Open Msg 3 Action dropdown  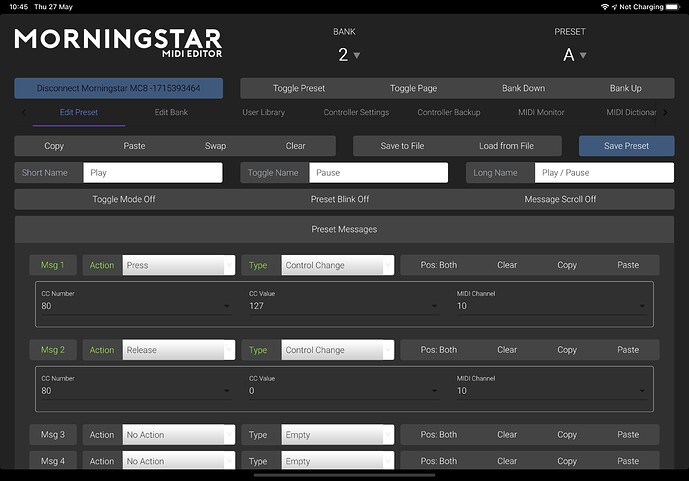(x=179, y=435)
